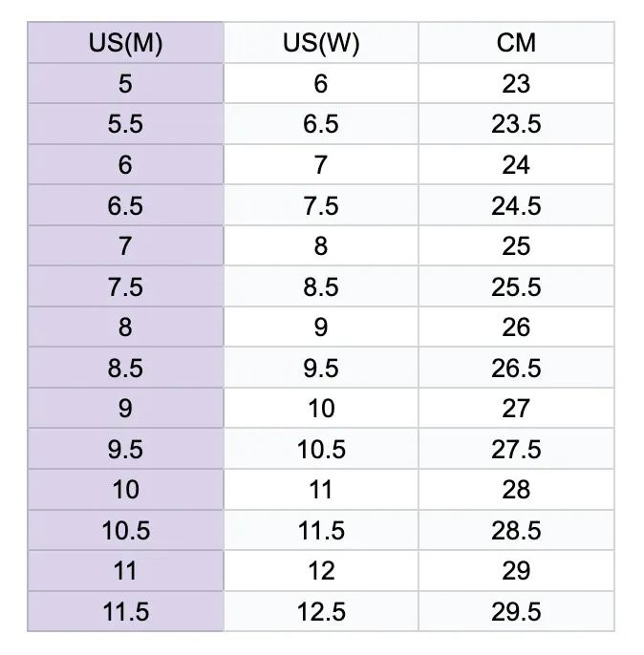The height and width of the screenshot is (655, 644).
Task: Click the US(W) column header
Action: pos(321,43)
